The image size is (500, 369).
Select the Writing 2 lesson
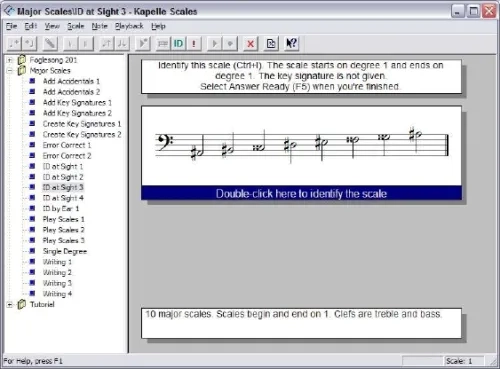(57, 273)
